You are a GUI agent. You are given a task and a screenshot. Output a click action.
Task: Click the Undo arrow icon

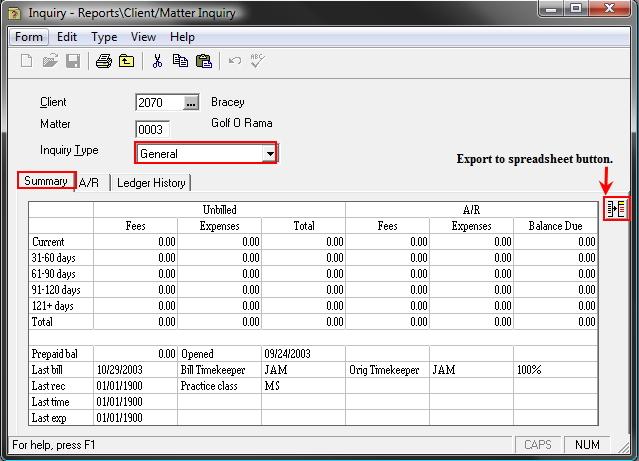(x=235, y=61)
